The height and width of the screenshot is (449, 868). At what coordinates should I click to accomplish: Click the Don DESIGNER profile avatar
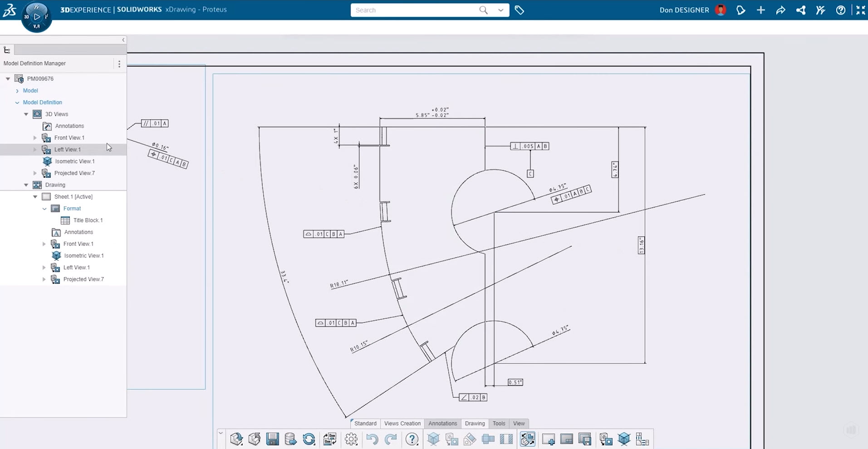pyautogui.click(x=720, y=10)
